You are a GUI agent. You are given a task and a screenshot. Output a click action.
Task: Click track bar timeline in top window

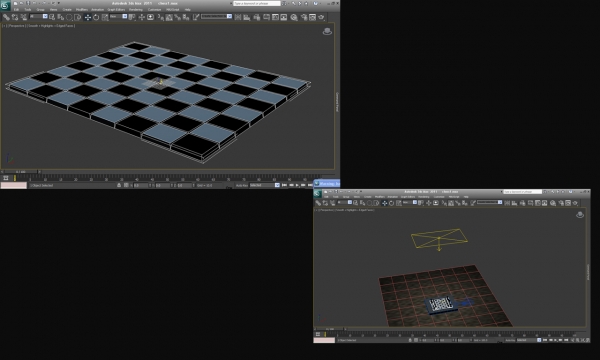pyautogui.click(x=168, y=178)
